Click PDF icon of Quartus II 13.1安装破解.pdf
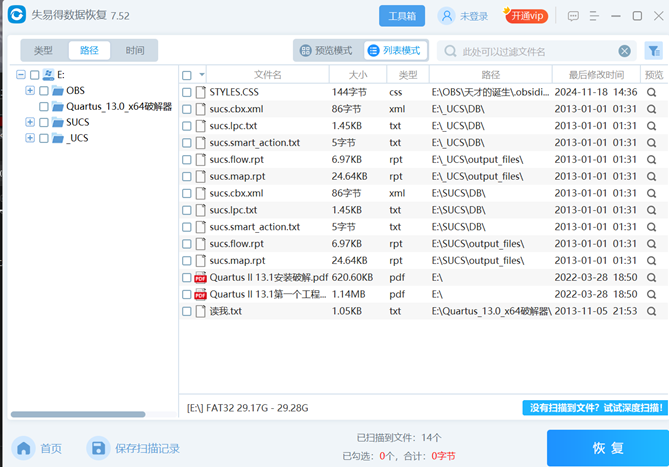This screenshot has height=467, width=669. coord(200,278)
